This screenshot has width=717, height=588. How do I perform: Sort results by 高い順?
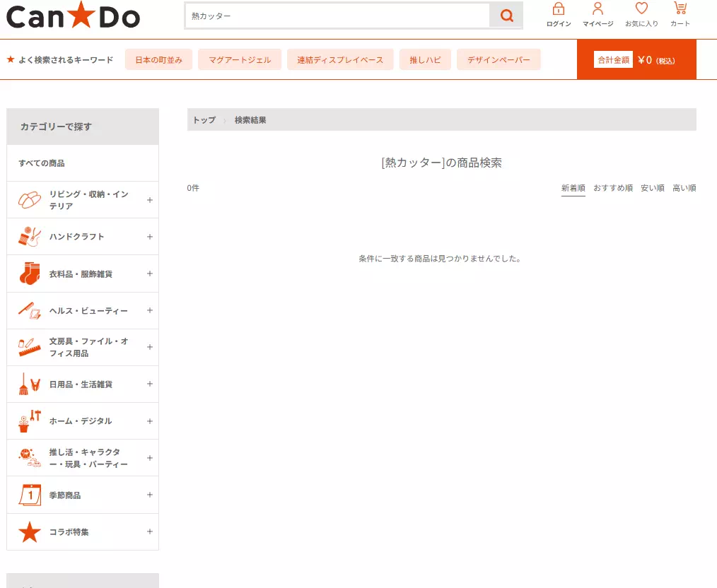click(x=684, y=188)
